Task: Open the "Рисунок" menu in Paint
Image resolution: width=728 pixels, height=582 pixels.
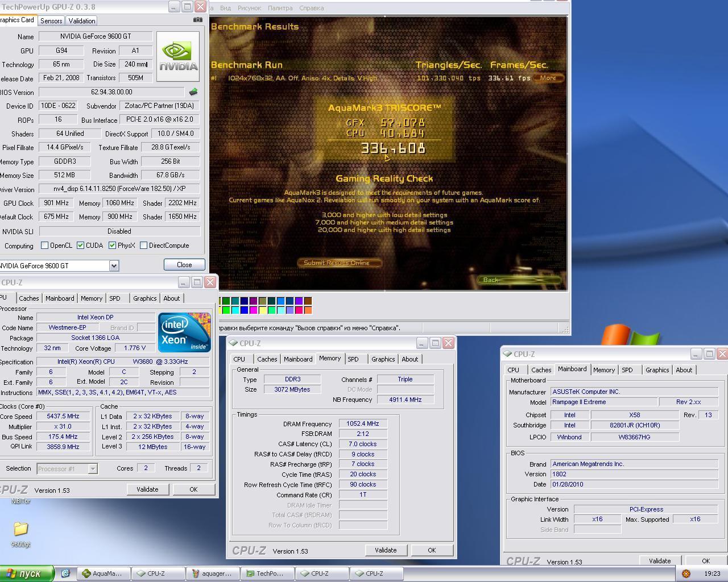Action: 249,8
